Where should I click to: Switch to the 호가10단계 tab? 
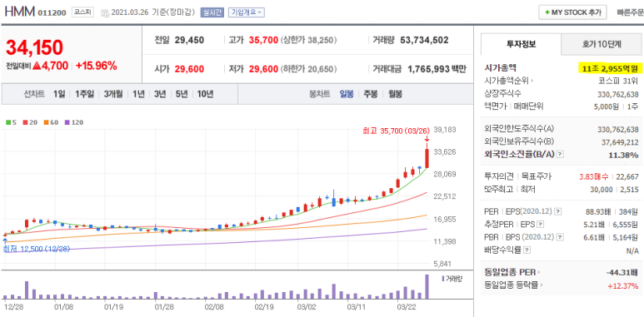click(602, 44)
